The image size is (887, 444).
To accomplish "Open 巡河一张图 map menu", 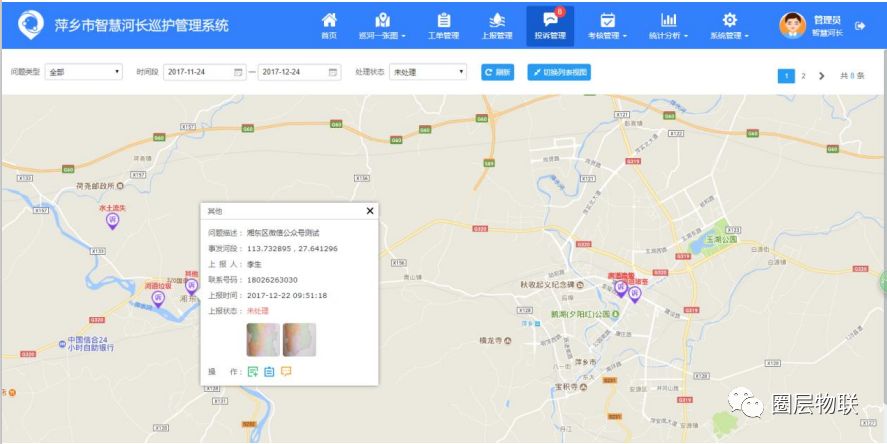I will click(x=382, y=26).
